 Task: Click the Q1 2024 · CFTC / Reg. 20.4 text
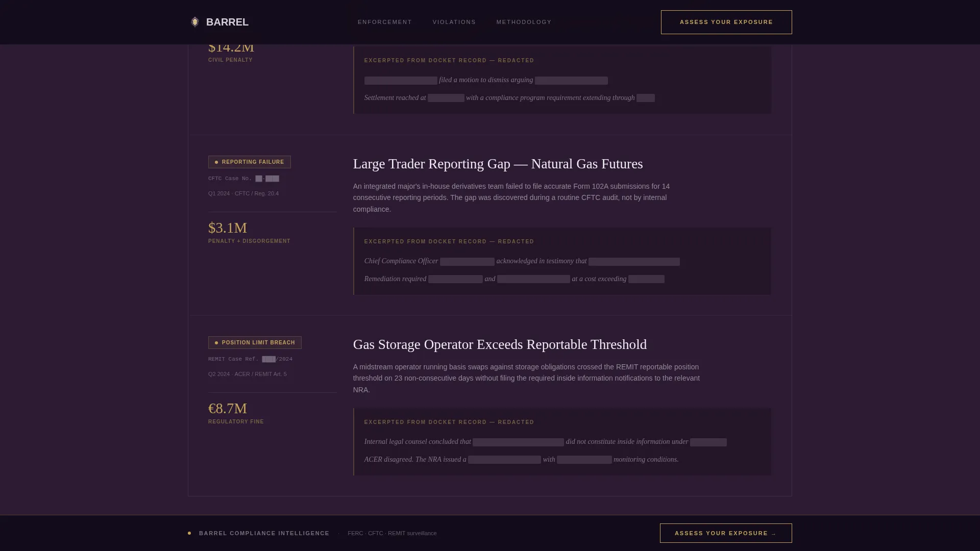(243, 193)
